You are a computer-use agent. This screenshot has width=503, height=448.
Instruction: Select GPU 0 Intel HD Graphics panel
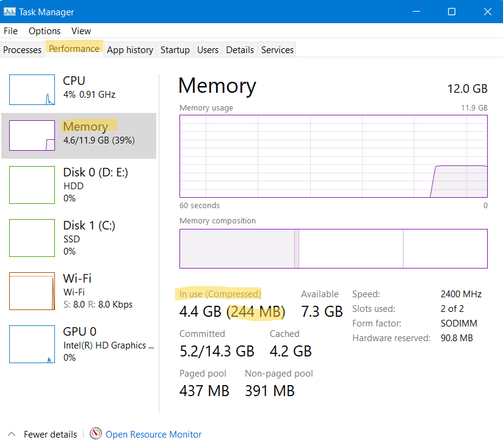click(32, 344)
